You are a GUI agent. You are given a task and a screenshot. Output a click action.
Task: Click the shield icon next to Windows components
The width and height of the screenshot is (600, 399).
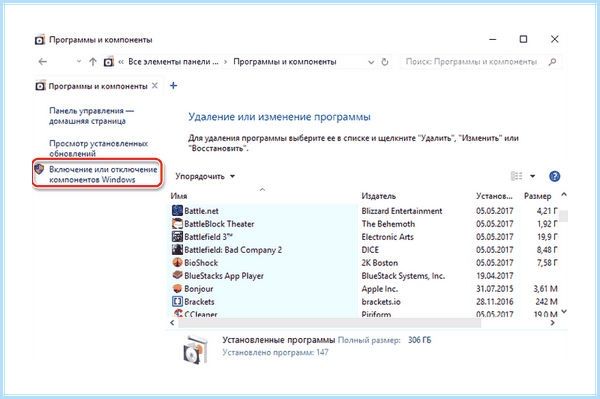point(39,169)
